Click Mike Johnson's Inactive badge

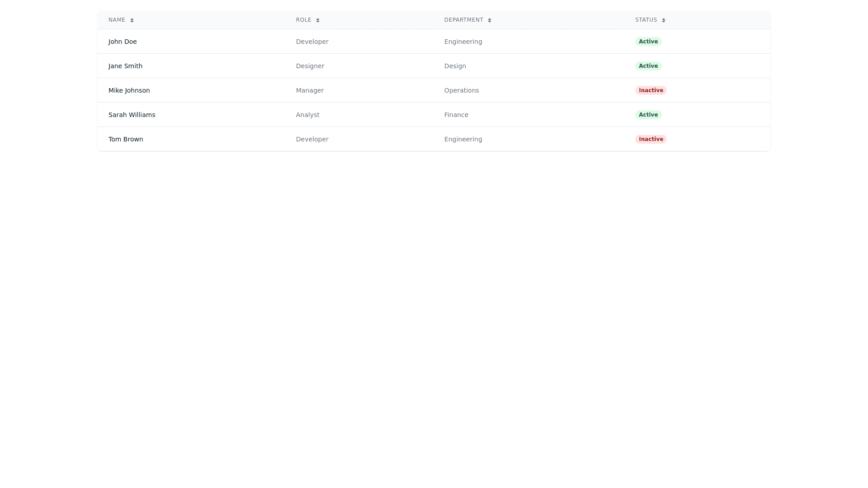(651, 90)
